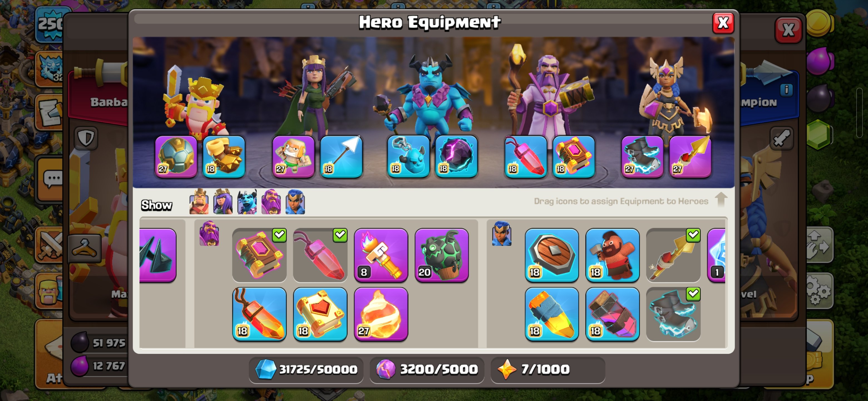Tap the shiny ore 31725/50000 counter
The height and width of the screenshot is (401, 868).
point(306,370)
